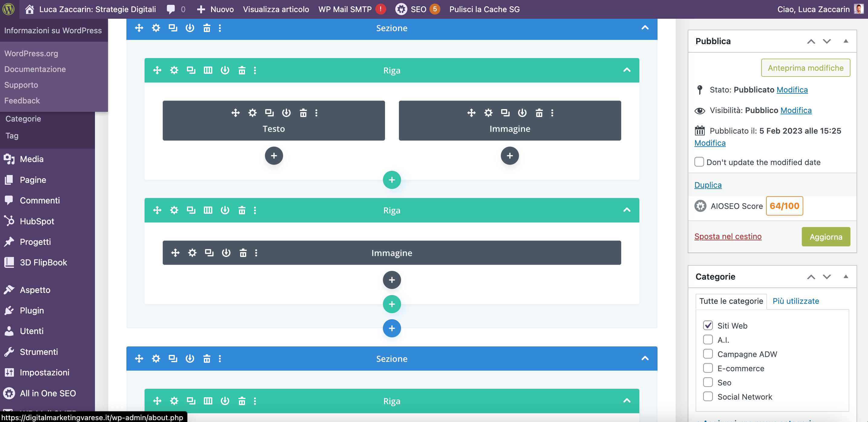868x422 pixels.
Task: Collapse the top Sezione section
Action: [x=645, y=28]
